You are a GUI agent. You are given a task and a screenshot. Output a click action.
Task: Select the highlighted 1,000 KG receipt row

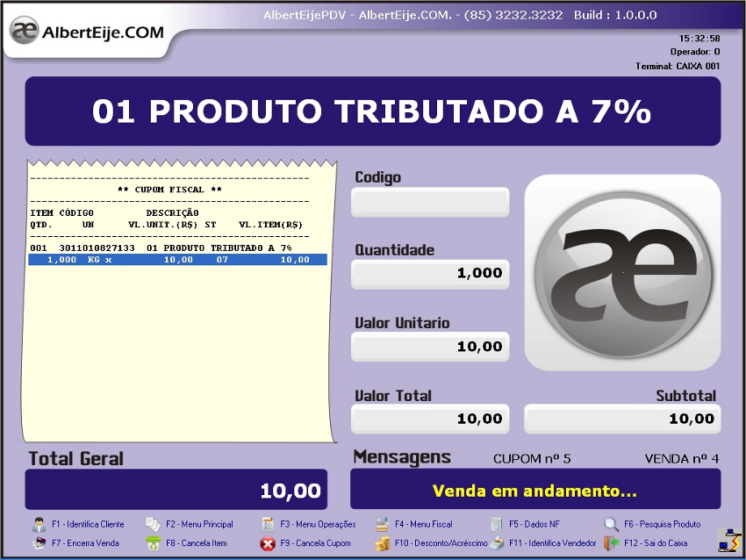pyautogui.click(x=177, y=260)
